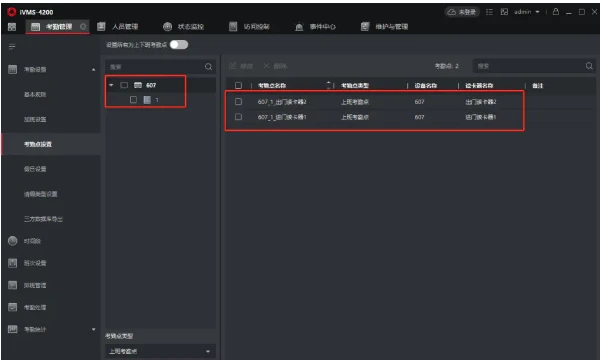The height and width of the screenshot is (360, 600).
Task: Click the 进门读卡器1 reader name cell
Action: (x=481, y=117)
